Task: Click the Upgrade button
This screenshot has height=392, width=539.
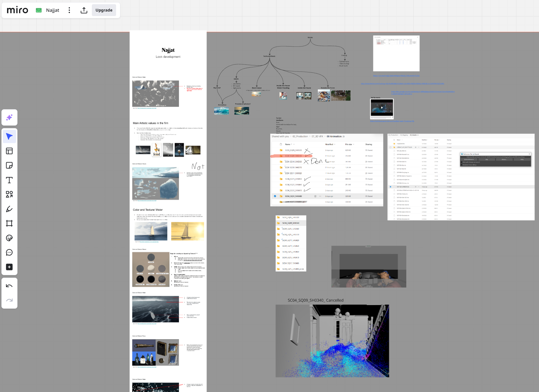Action: point(104,10)
